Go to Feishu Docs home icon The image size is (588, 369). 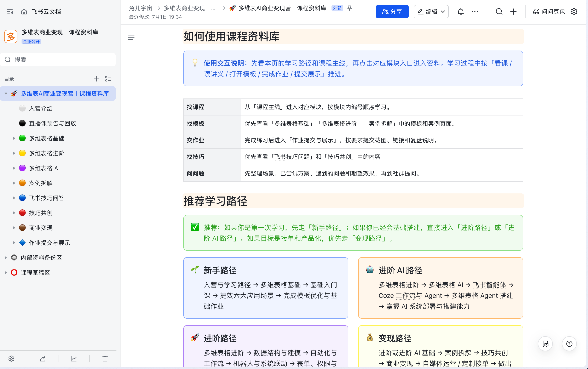24,12
